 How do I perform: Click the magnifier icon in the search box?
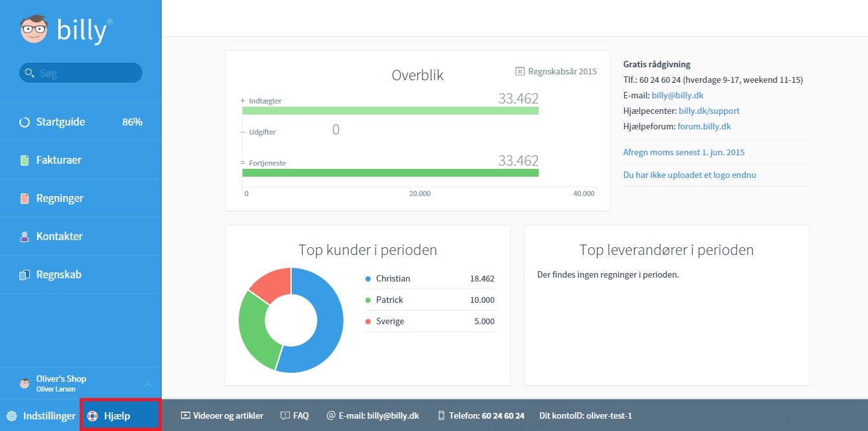coord(29,73)
